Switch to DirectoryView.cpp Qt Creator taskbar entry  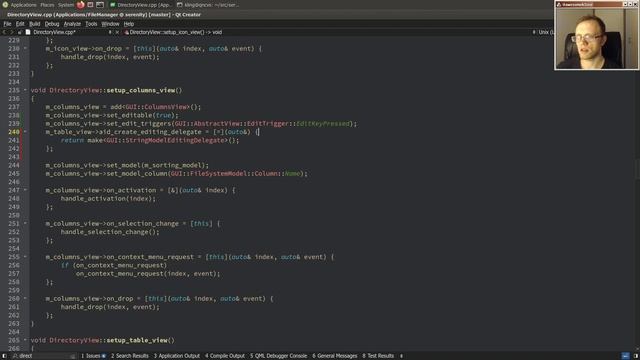140,5
